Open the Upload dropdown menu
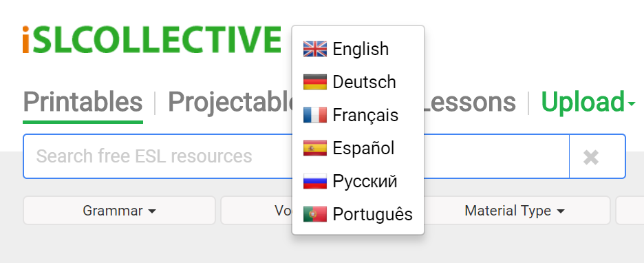The height and width of the screenshot is (263, 644). (x=588, y=101)
